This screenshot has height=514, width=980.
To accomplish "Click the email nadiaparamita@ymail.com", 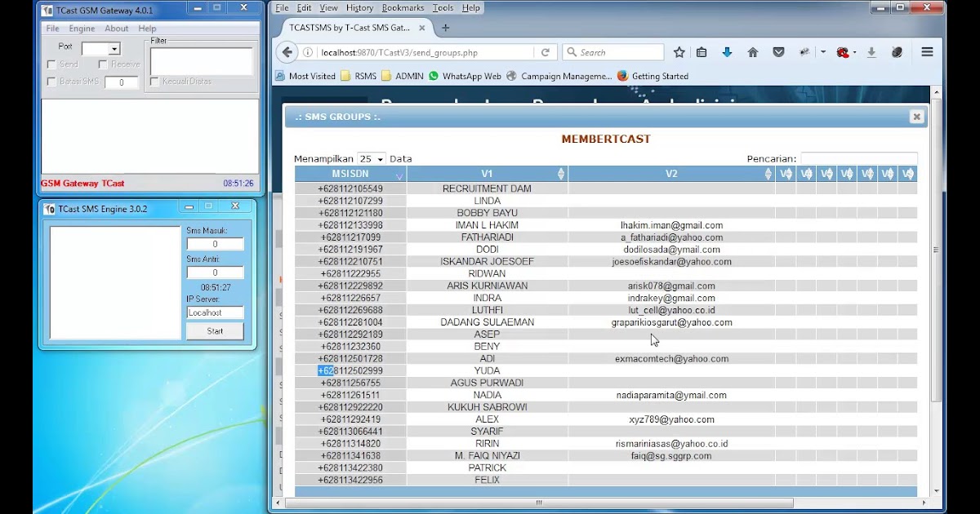I will 671,395.
